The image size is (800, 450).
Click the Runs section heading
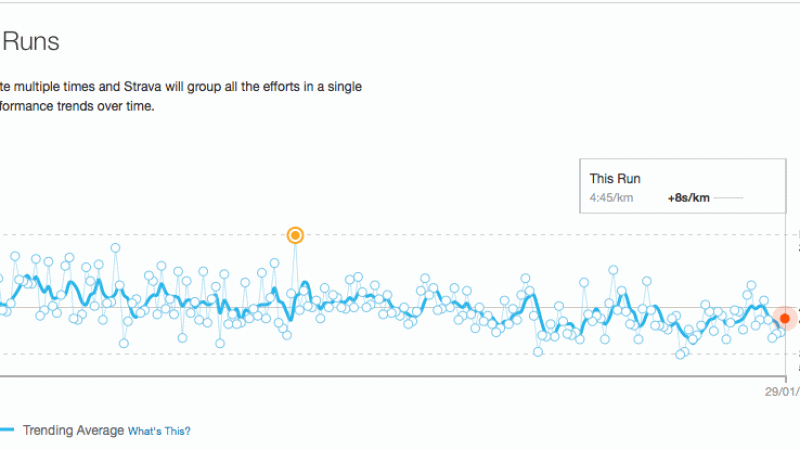pyautogui.click(x=31, y=41)
